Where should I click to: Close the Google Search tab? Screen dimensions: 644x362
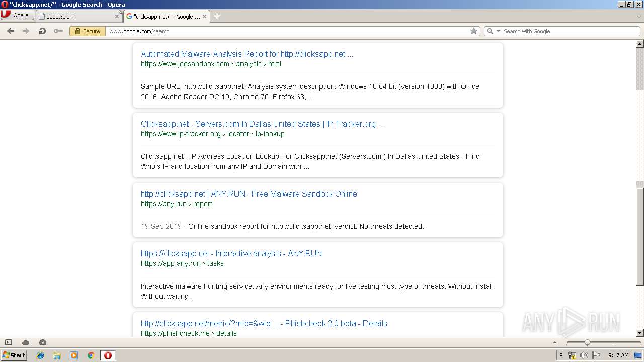pos(204,17)
